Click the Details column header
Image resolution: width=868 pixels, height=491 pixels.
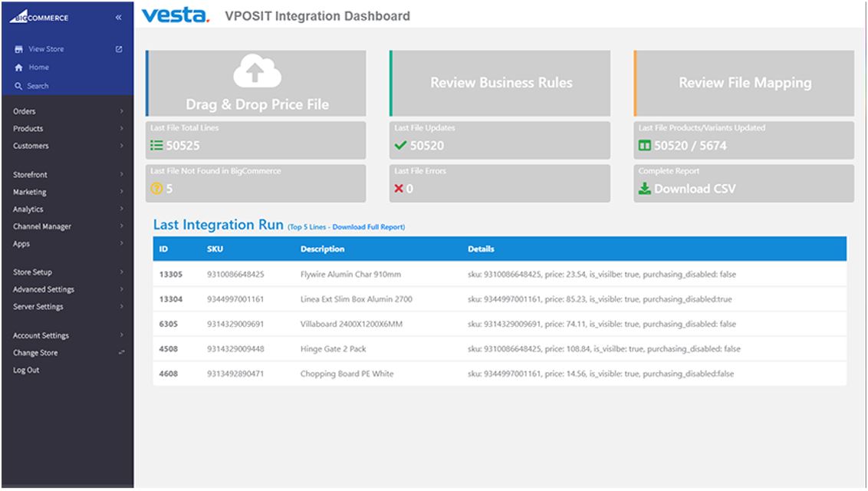(x=481, y=249)
